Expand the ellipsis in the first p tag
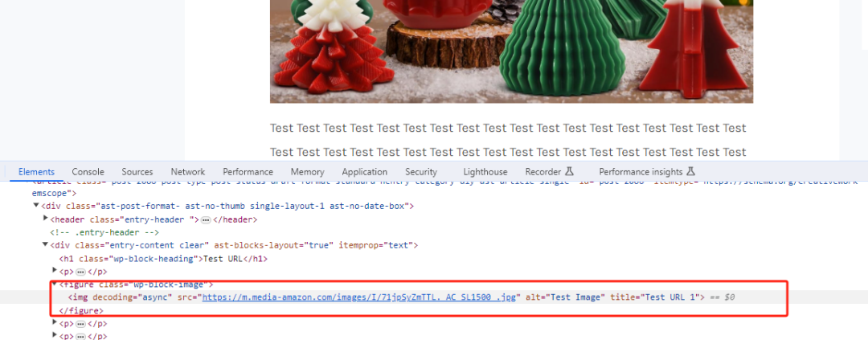 coord(81,272)
